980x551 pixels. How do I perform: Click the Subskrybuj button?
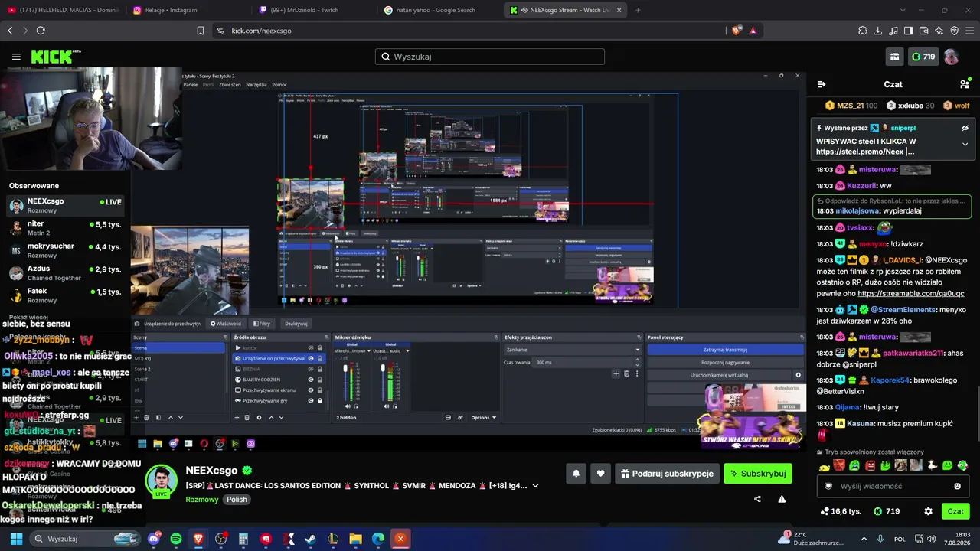point(758,474)
